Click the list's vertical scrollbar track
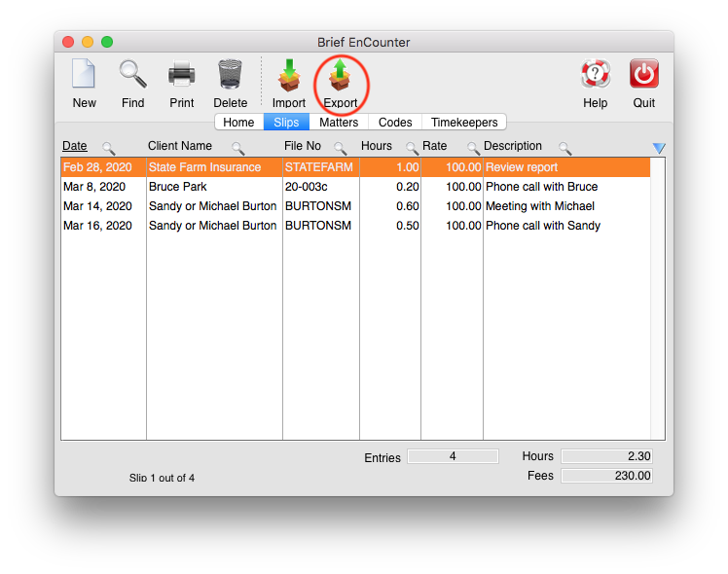728x574 pixels. pos(657,299)
